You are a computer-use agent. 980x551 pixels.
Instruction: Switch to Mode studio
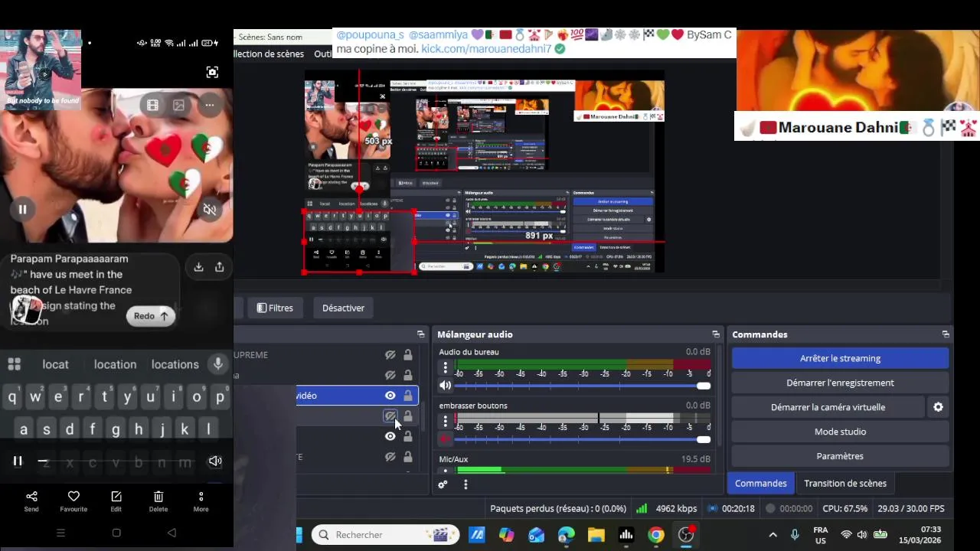pyautogui.click(x=840, y=432)
